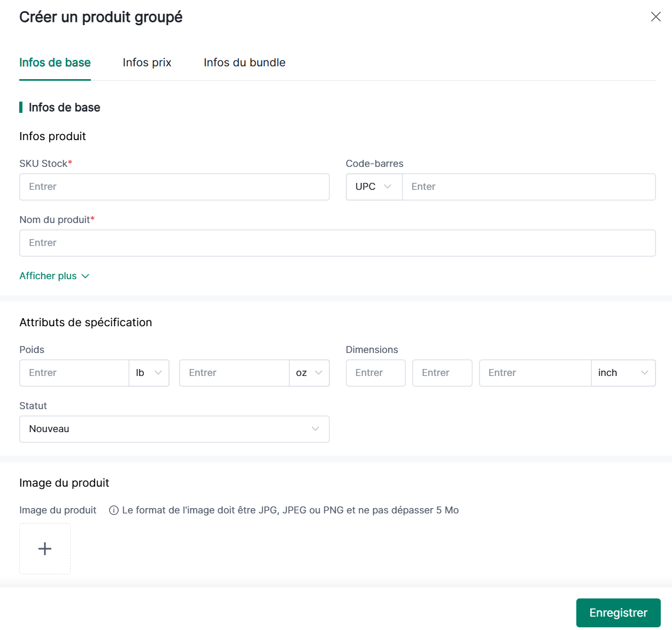Focus the SKU Stock input field

click(174, 187)
